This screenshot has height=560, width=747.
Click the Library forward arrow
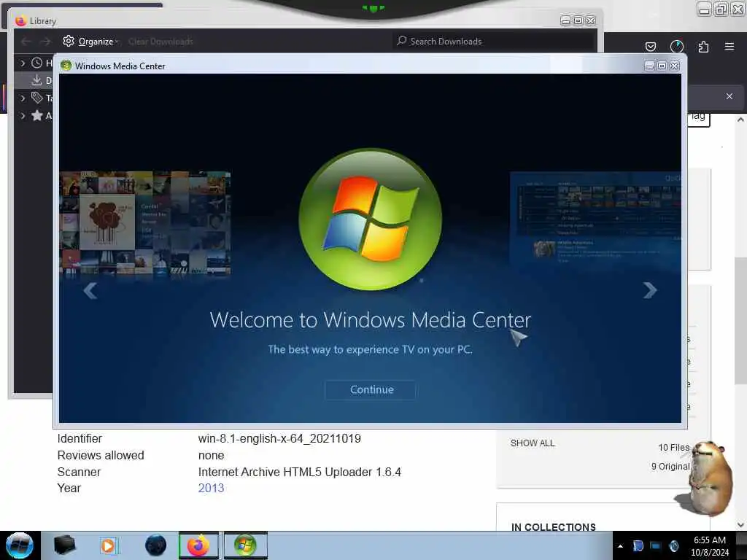[45, 42]
